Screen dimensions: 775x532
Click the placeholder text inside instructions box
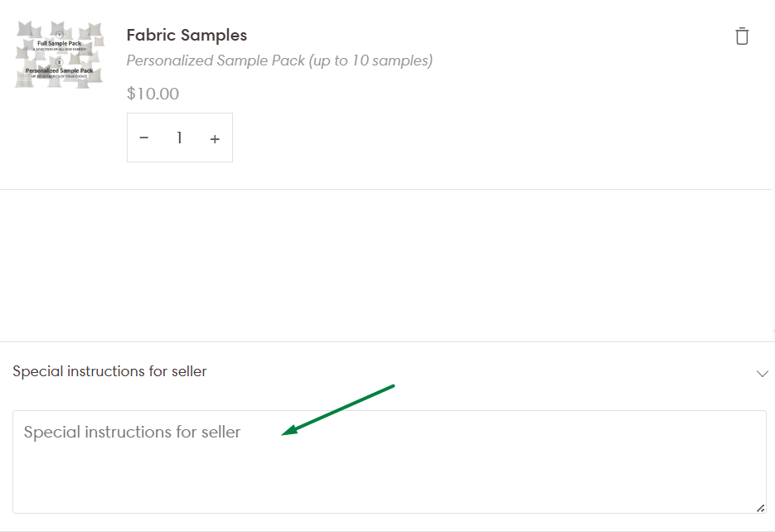(x=132, y=432)
